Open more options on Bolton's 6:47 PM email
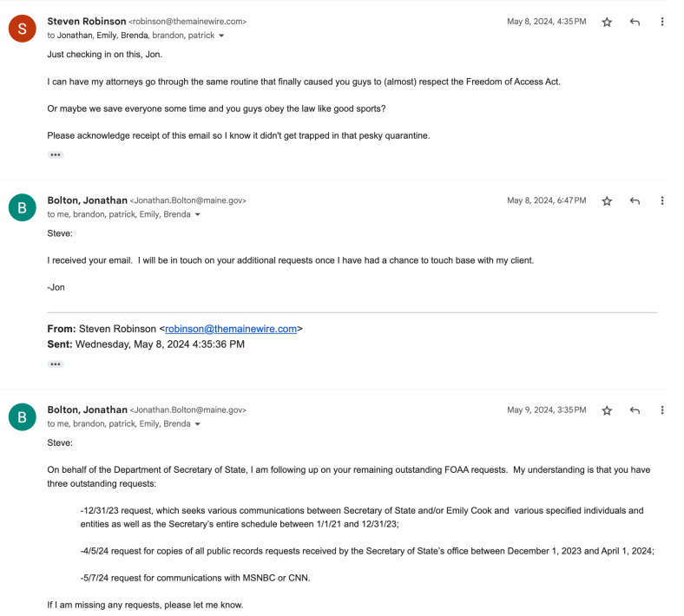Viewport: 684px width, 616px height. (662, 201)
